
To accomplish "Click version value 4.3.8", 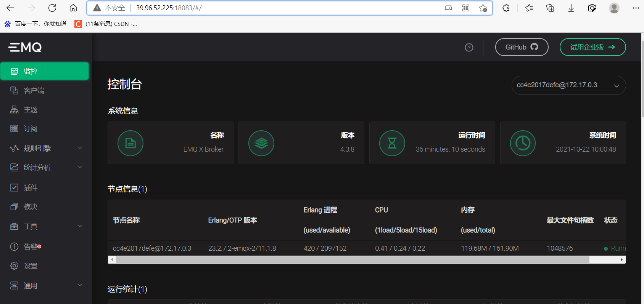I will [x=347, y=149].
